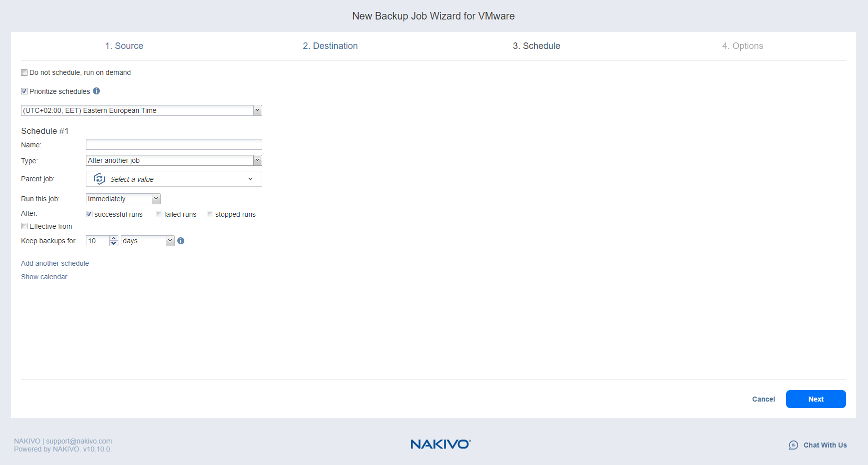The image size is (868, 465).
Task: Decrease Keep backups value with down arrow
Action: click(x=114, y=244)
